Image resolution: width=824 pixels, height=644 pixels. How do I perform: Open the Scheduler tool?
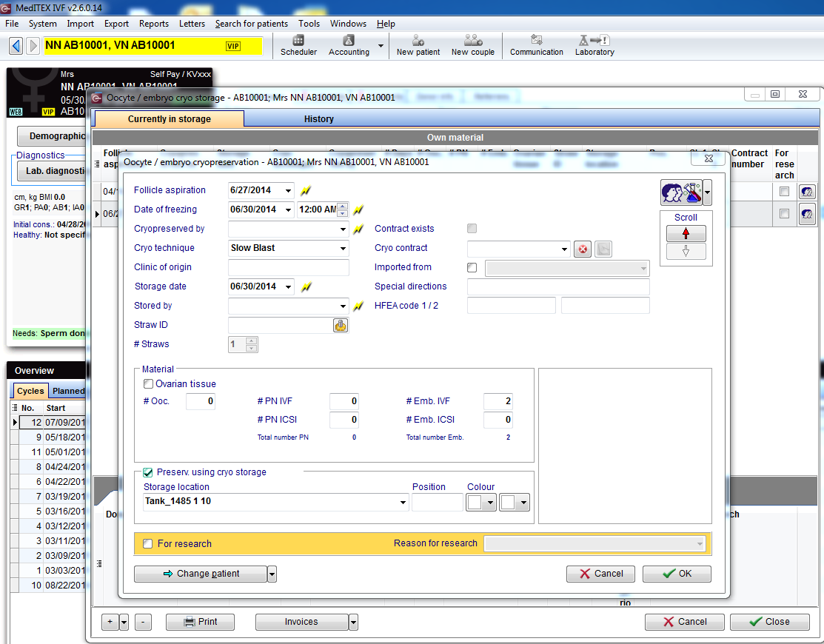coord(298,45)
